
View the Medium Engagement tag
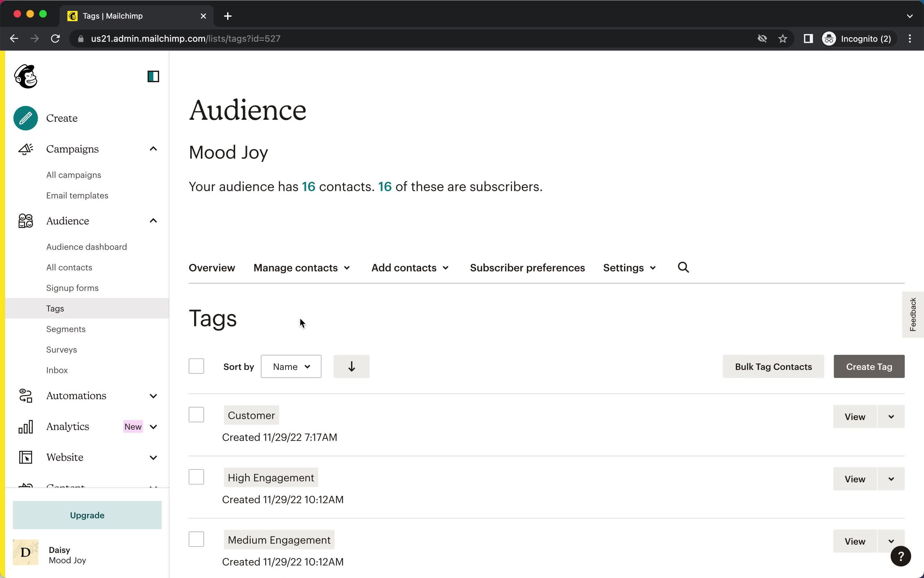click(x=855, y=541)
